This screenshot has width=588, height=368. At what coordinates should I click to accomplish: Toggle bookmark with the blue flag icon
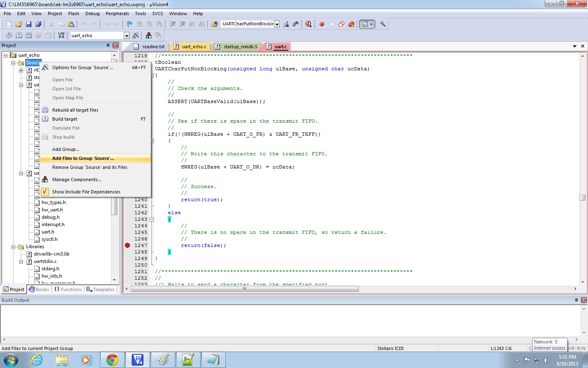tap(129, 24)
